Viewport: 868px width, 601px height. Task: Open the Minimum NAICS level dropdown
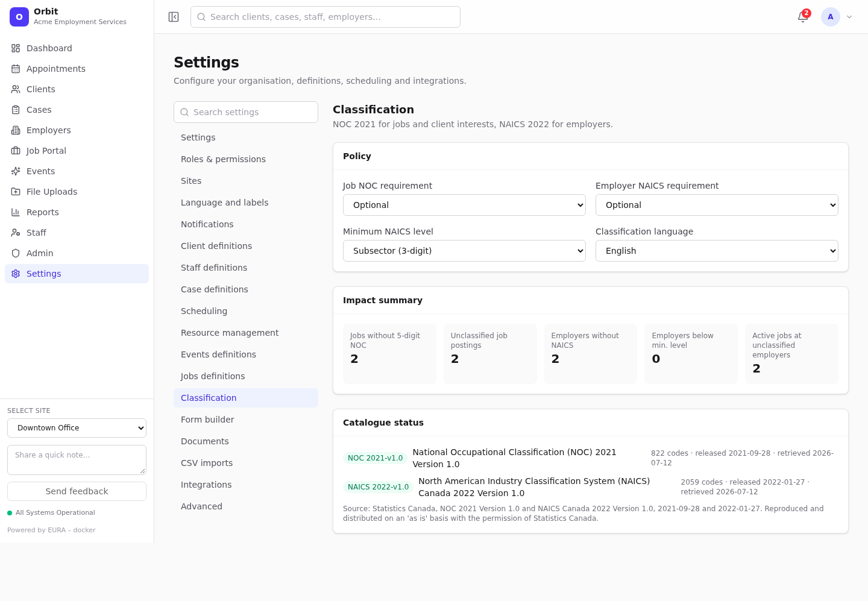tap(464, 251)
